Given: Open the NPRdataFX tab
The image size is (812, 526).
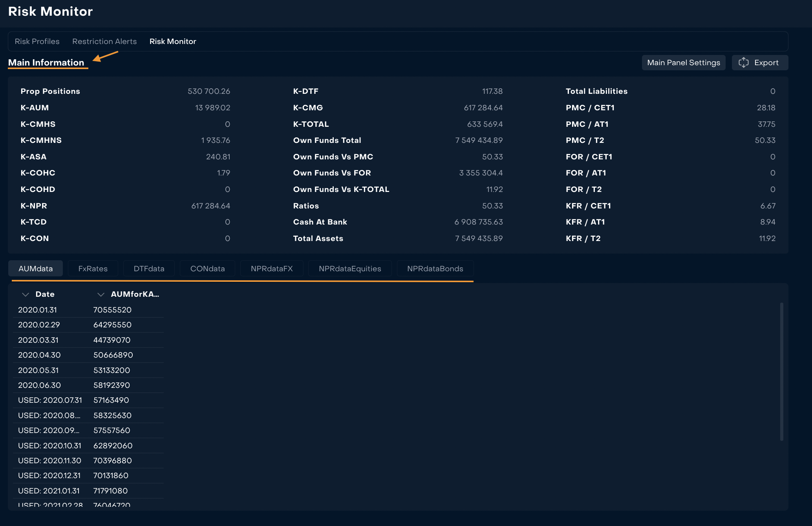Looking at the screenshot, I should (x=272, y=268).
